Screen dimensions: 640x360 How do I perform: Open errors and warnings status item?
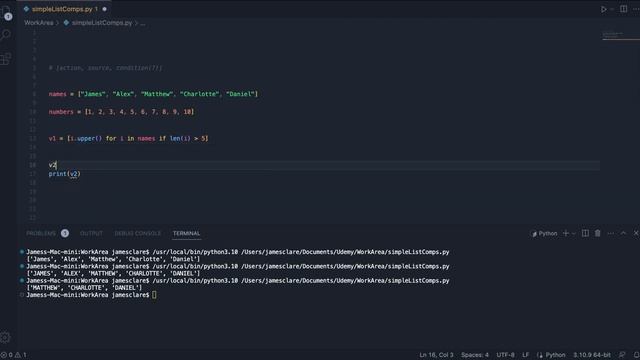[13, 355]
